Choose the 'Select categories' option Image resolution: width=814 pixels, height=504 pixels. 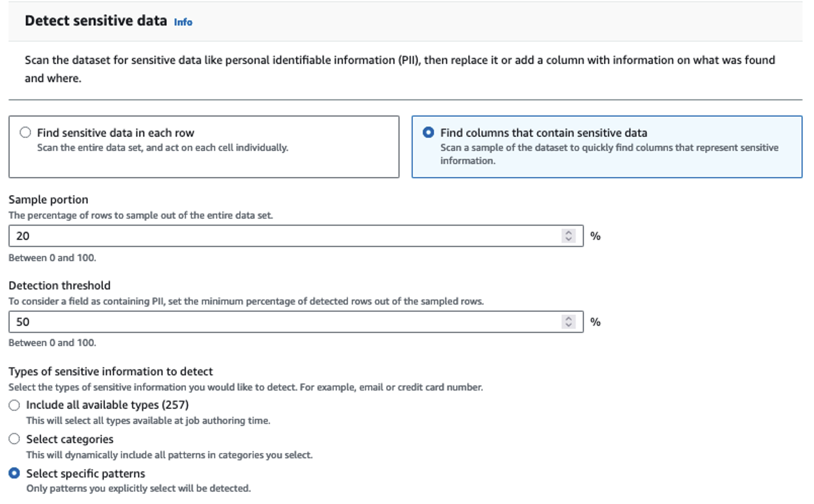coord(14,439)
